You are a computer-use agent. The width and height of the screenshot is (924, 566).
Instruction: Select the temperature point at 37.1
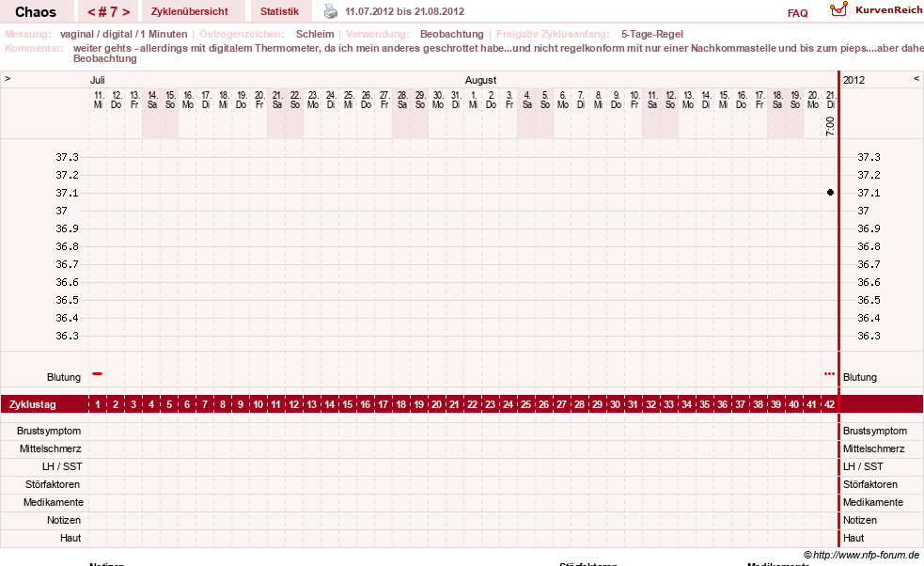tap(830, 192)
